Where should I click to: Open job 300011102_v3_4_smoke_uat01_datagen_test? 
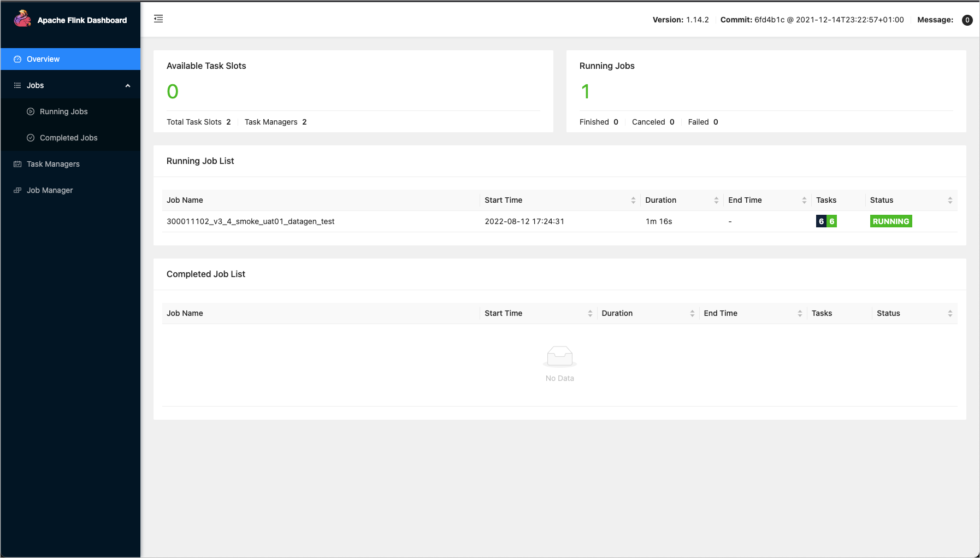click(250, 221)
